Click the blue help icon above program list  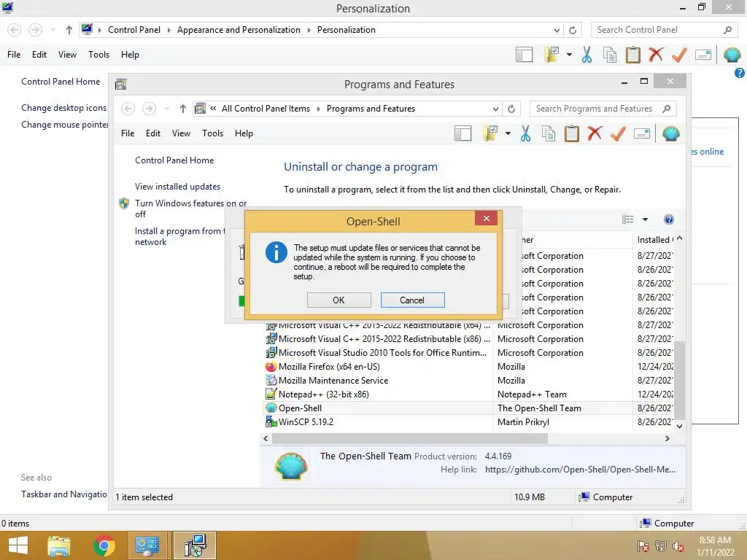pos(669,219)
